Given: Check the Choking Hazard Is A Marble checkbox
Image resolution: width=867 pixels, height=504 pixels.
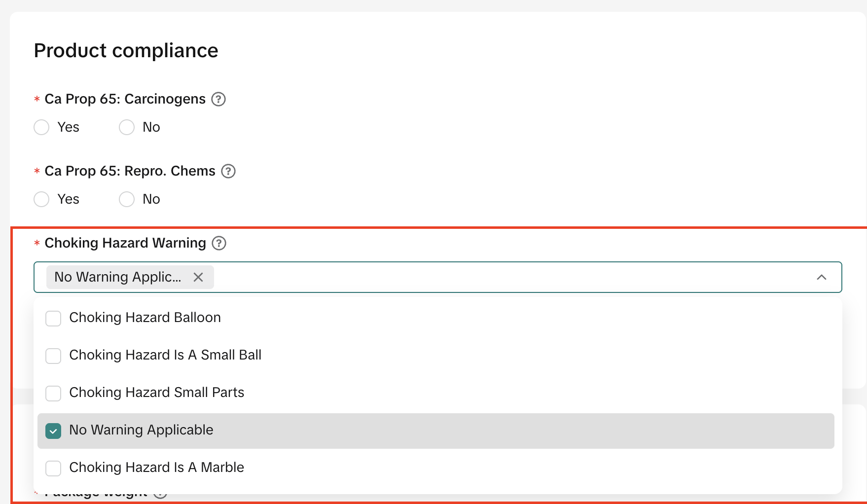Looking at the screenshot, I should (53, 468).
